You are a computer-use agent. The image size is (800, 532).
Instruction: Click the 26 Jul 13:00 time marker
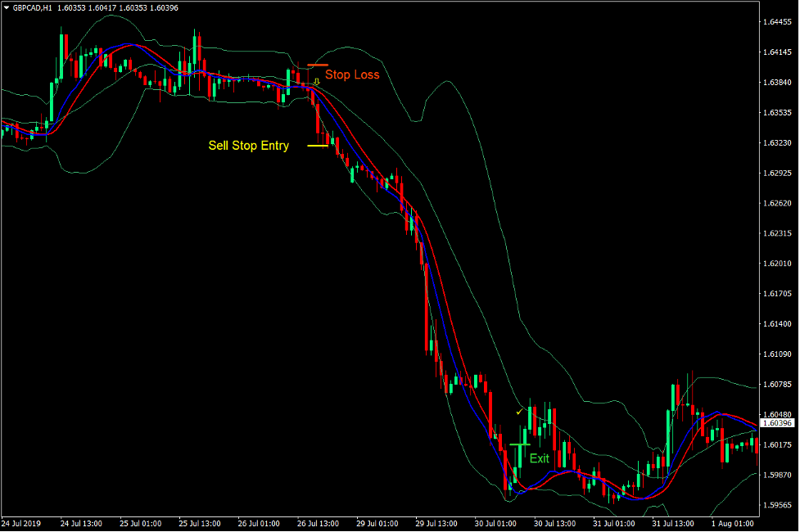pos(317,523)
